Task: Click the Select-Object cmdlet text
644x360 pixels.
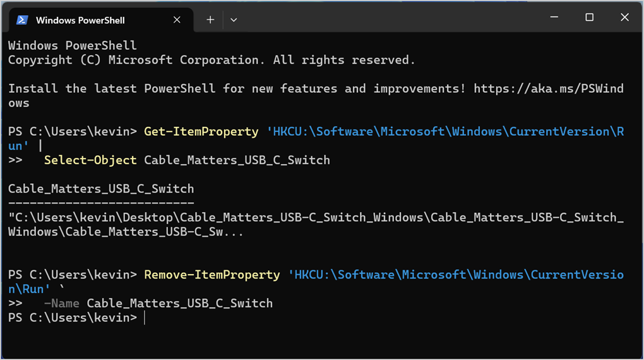Action: click(x=90, y=160)
